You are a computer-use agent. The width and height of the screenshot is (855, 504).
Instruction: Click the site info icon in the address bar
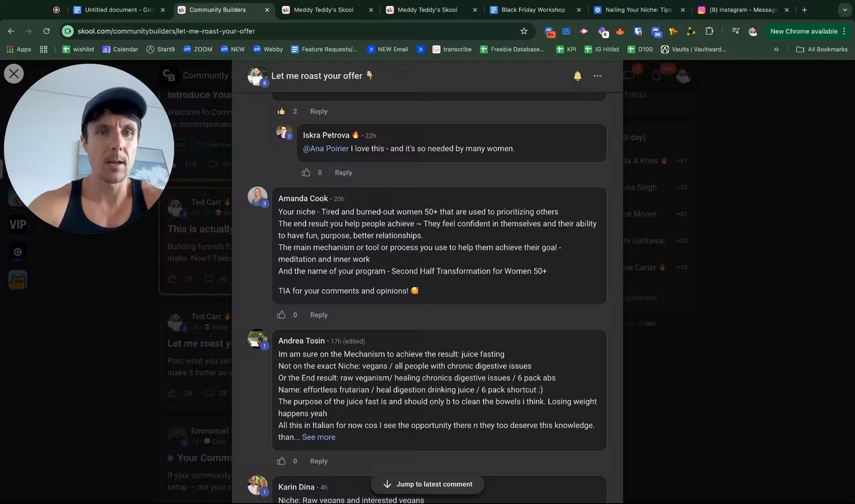point(67,31)
